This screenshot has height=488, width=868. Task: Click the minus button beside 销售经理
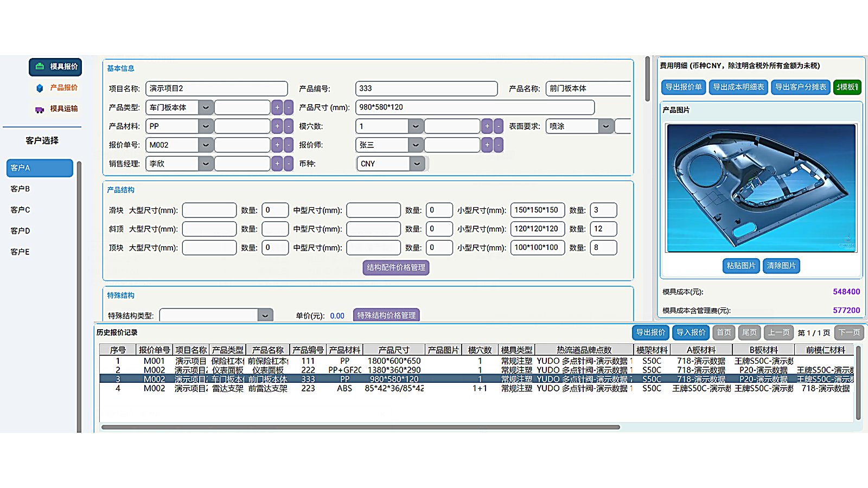[289, 164]
